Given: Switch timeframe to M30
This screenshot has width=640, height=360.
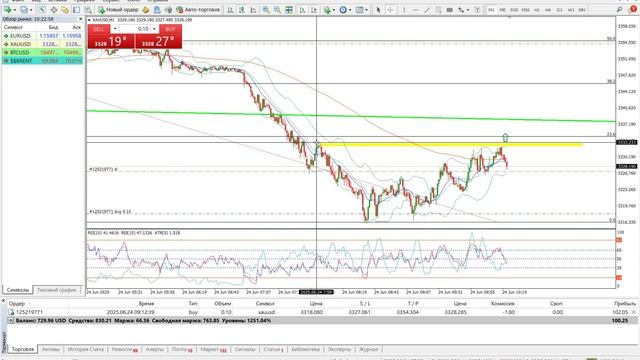Looking at the screenshot, I should pos(525,9).
